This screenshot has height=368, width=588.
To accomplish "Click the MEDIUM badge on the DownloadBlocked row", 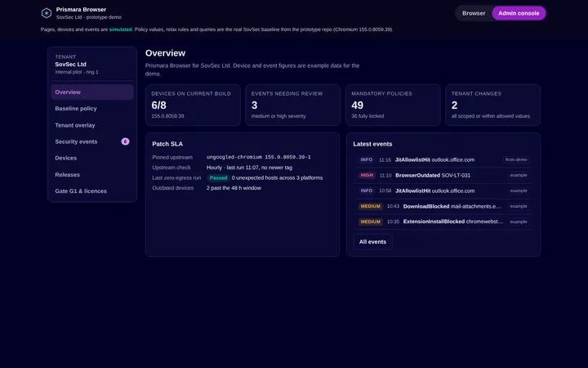I will pos(370,206).
